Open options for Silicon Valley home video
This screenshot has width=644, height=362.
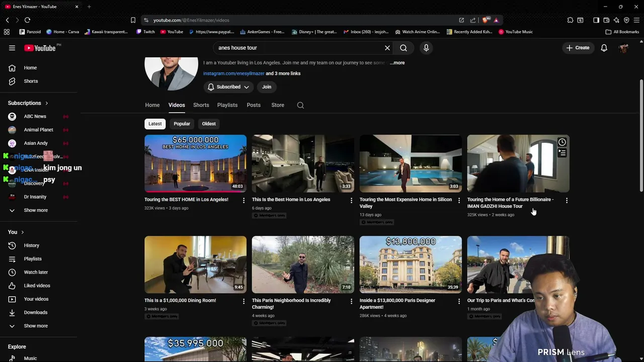coord(459,201)
